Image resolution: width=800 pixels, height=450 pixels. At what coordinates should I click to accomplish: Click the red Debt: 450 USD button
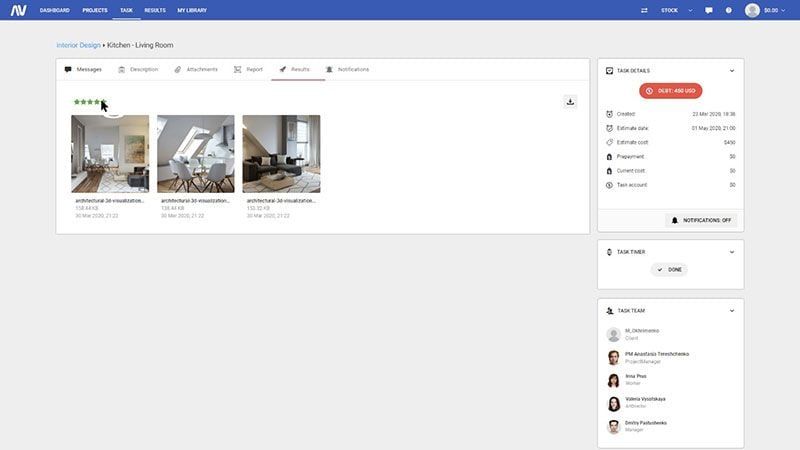pyautogui.click(x=670, y=91)
